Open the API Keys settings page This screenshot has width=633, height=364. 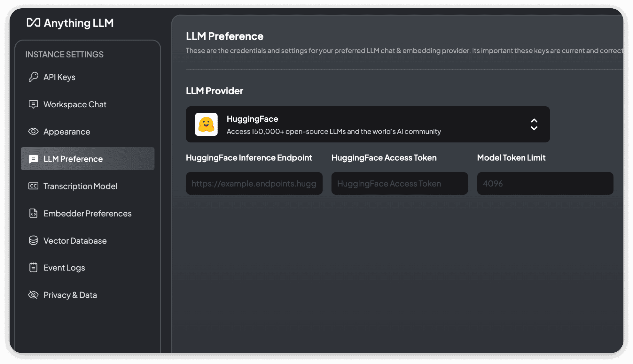pos(88,77)
